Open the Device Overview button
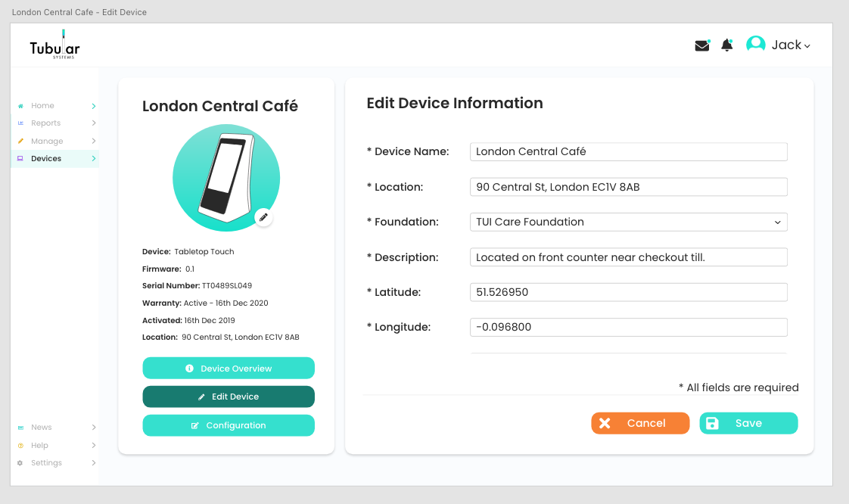 [229, 369]
